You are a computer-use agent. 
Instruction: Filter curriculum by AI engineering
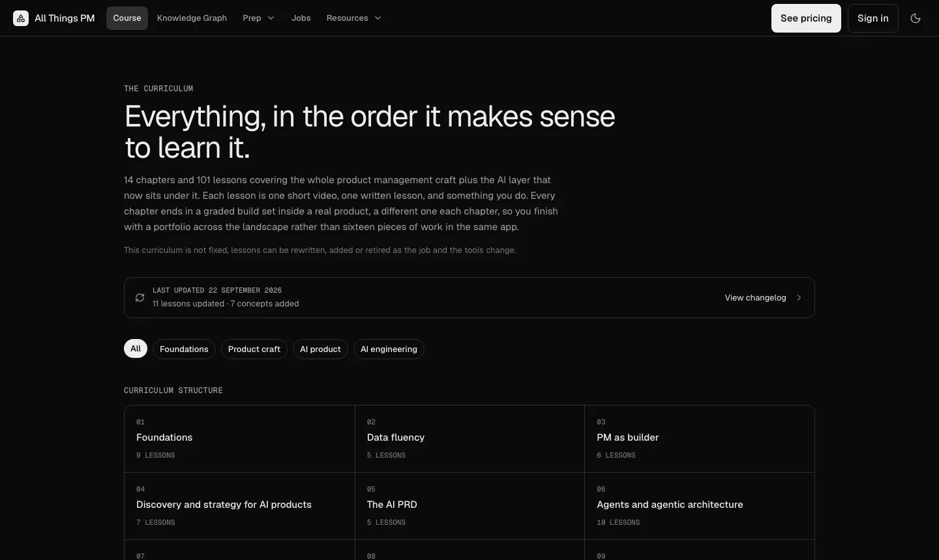(x=389, y=349)
